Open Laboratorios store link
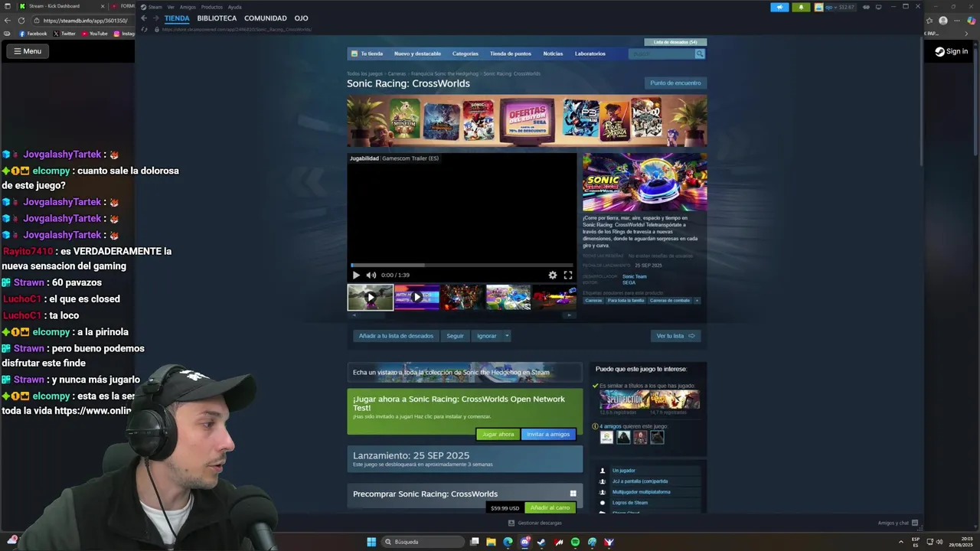The image size is (980, 551). [590, 54]
